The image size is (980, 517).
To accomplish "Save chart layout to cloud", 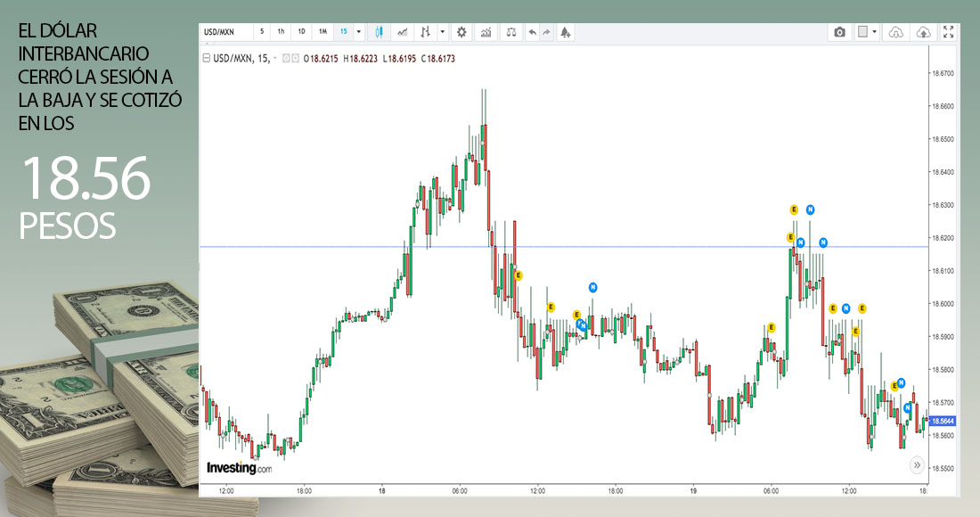I will 924,32.
